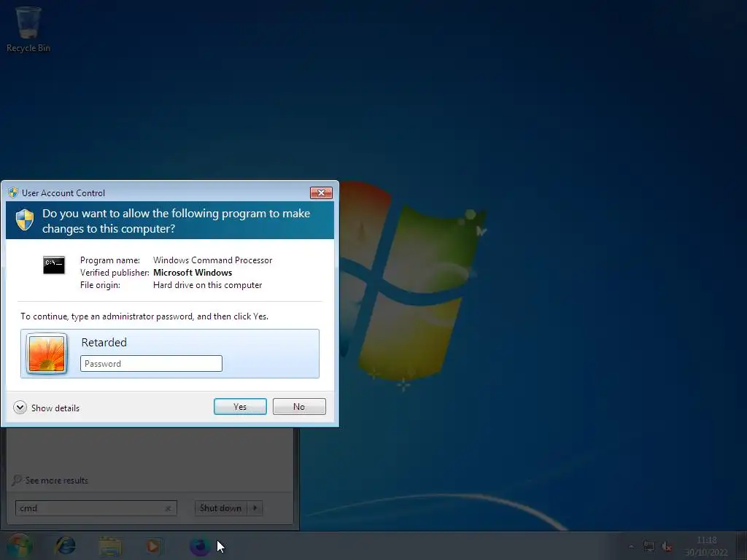Click the Shut down button
The height and width of the screenshot is (560, 747).
click(x=220, y=508)
